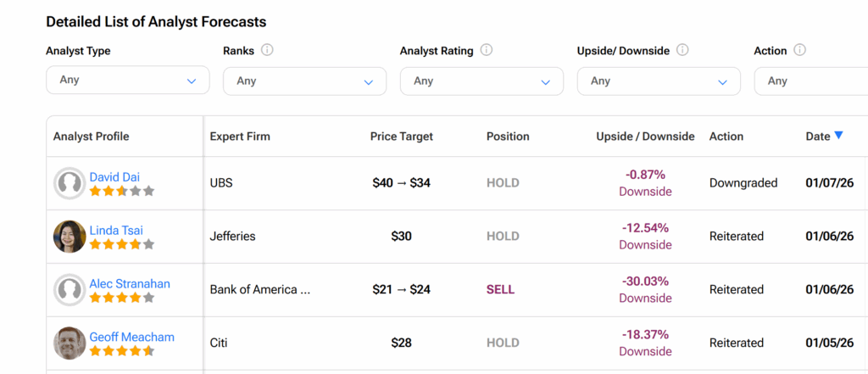The height and width of the screenshot is (374, 868).
Task: Open the Analyst Type dropdown
Action: 127,81
